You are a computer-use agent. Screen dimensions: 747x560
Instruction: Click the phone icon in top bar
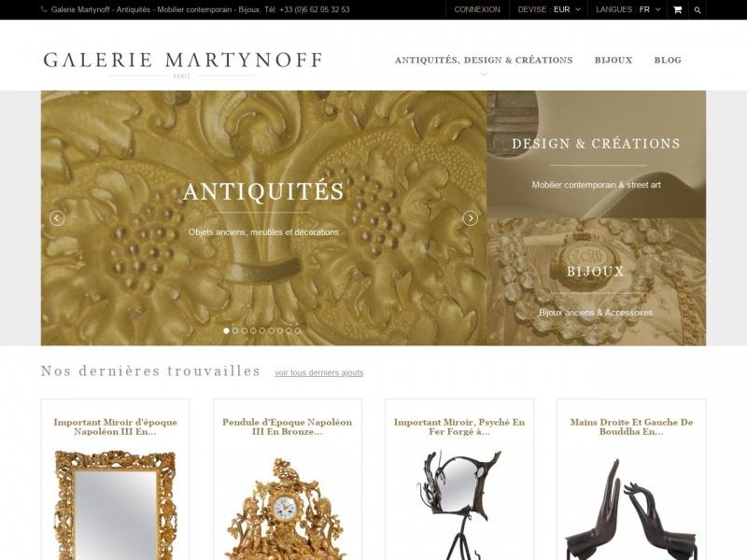click(x=44, y=9)
